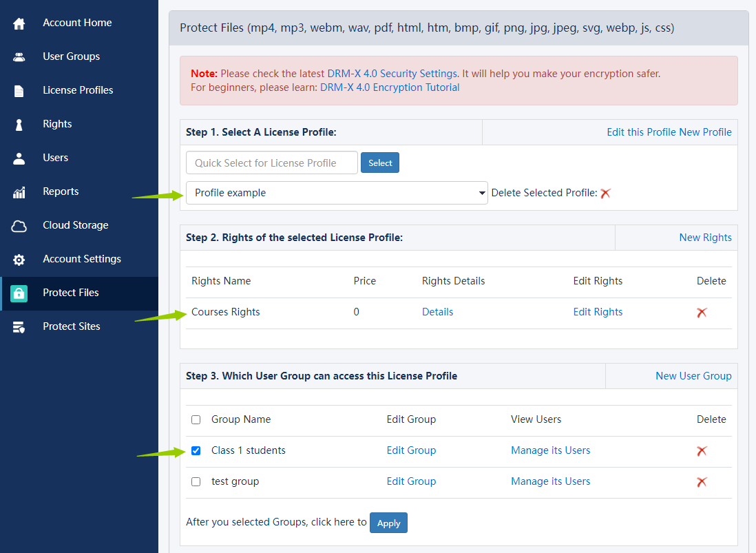Click the Cloud Storage cloud icon
Screen dimensions: 756x553
click(x=19, y=226)
